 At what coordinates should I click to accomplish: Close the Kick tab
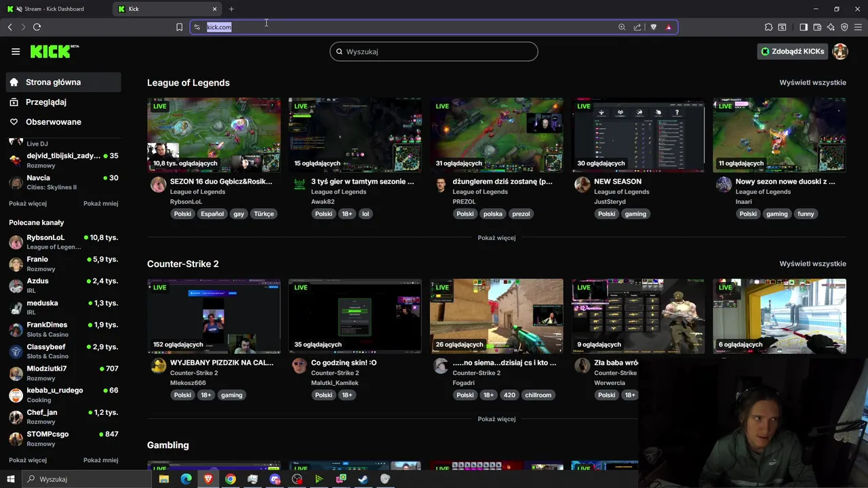point(215,9)
